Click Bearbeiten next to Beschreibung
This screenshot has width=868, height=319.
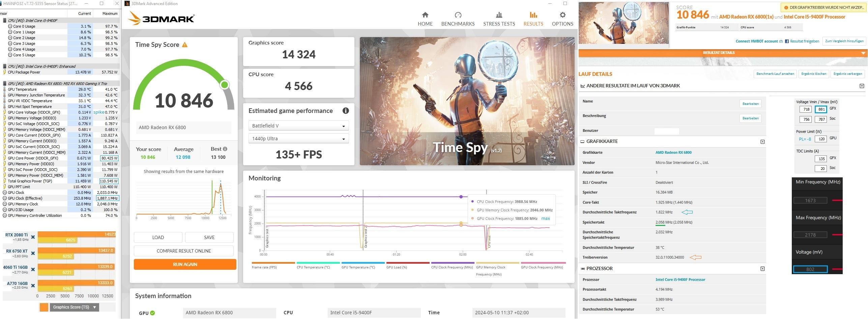pos(750,118)
